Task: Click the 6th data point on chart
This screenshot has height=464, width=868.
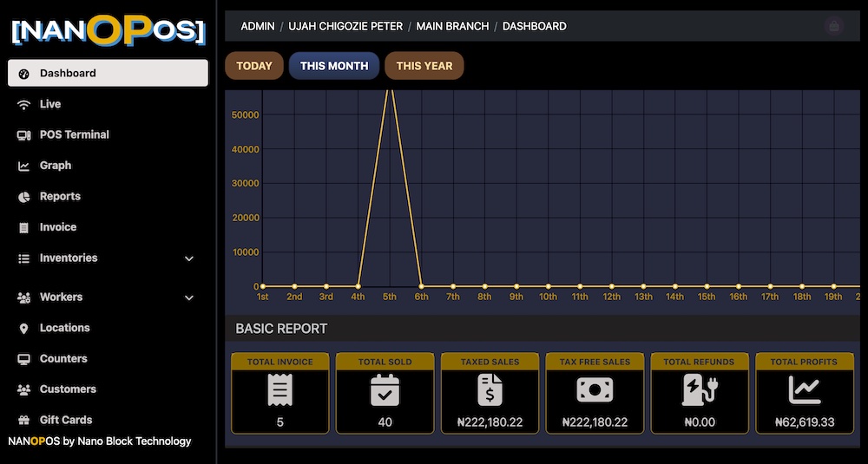Action: 421,286
